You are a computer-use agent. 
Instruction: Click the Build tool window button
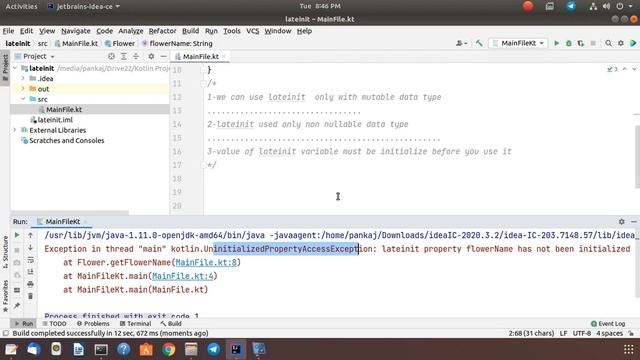click(171, 324)
